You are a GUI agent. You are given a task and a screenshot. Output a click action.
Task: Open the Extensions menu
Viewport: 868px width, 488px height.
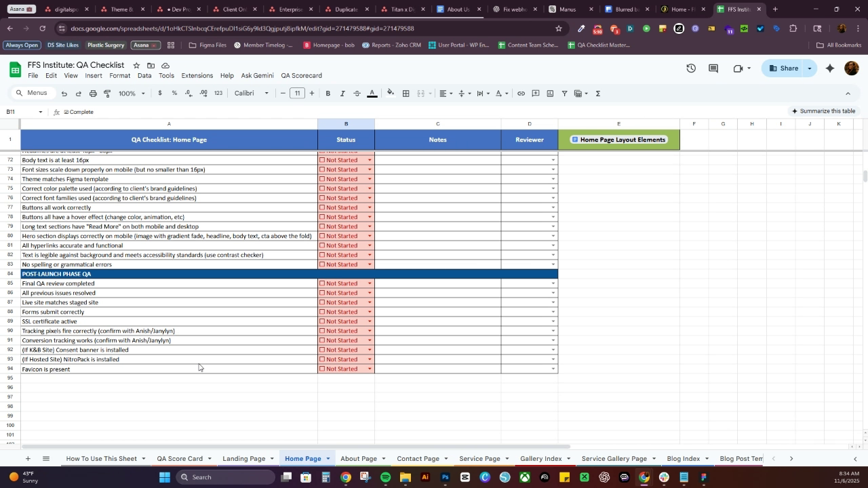pos(197,76)
